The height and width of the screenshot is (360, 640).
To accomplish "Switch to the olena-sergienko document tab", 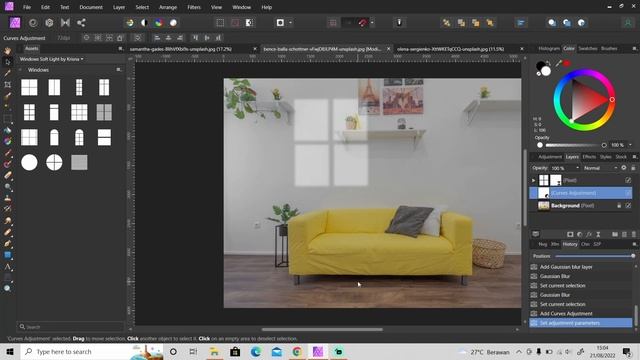I will (451, 49).
